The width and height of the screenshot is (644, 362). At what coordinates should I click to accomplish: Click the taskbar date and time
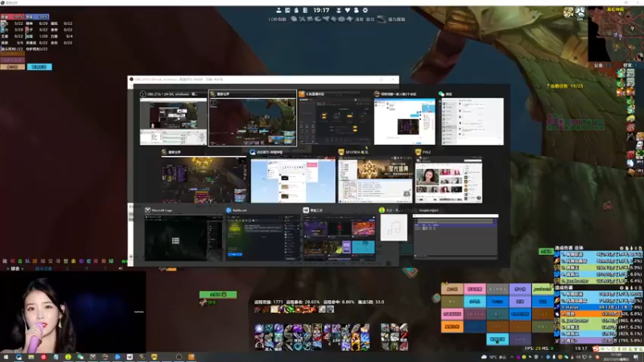pos(617,356)
